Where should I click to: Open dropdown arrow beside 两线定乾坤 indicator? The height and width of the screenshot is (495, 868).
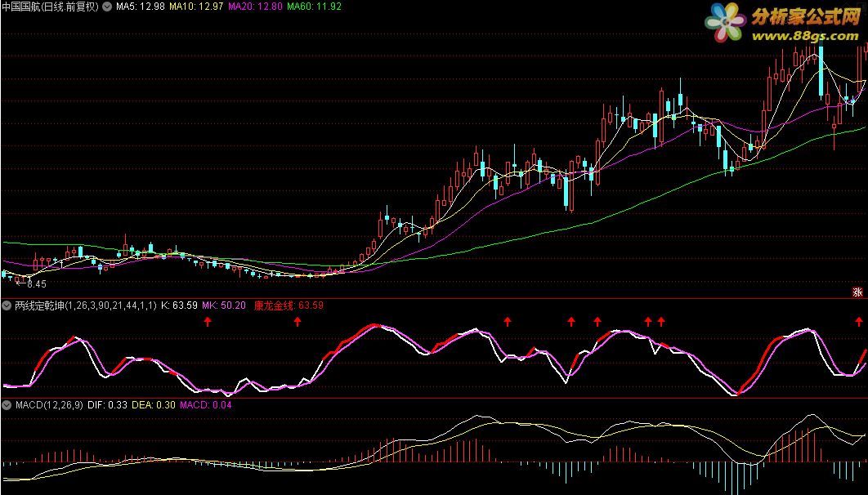[x=7, y=305]
